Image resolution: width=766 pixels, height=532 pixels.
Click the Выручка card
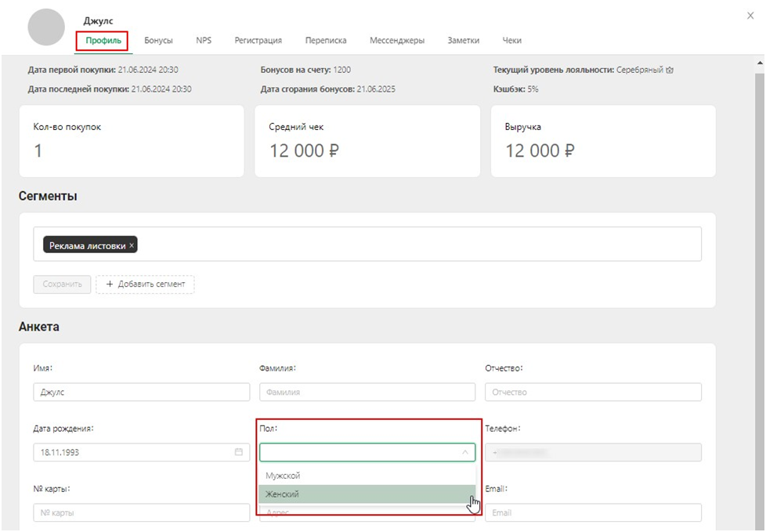tap(603, 141)
